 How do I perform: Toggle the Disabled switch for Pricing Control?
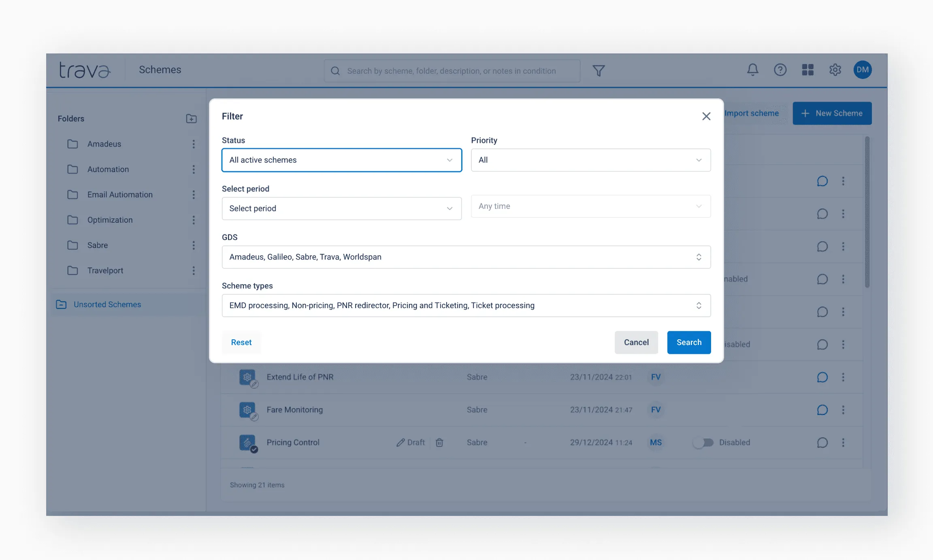click(x=704, y=443)
